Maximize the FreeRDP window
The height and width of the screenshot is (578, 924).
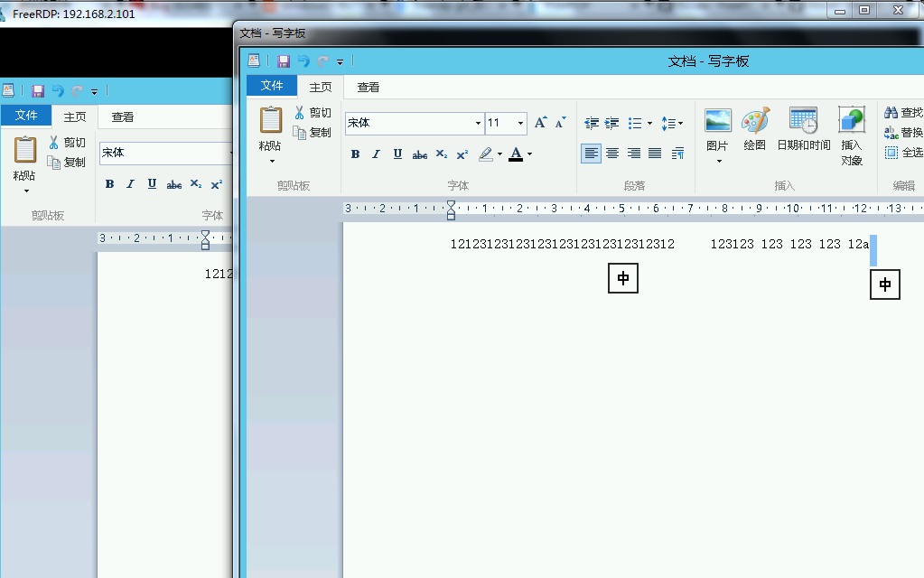(864, 10)
